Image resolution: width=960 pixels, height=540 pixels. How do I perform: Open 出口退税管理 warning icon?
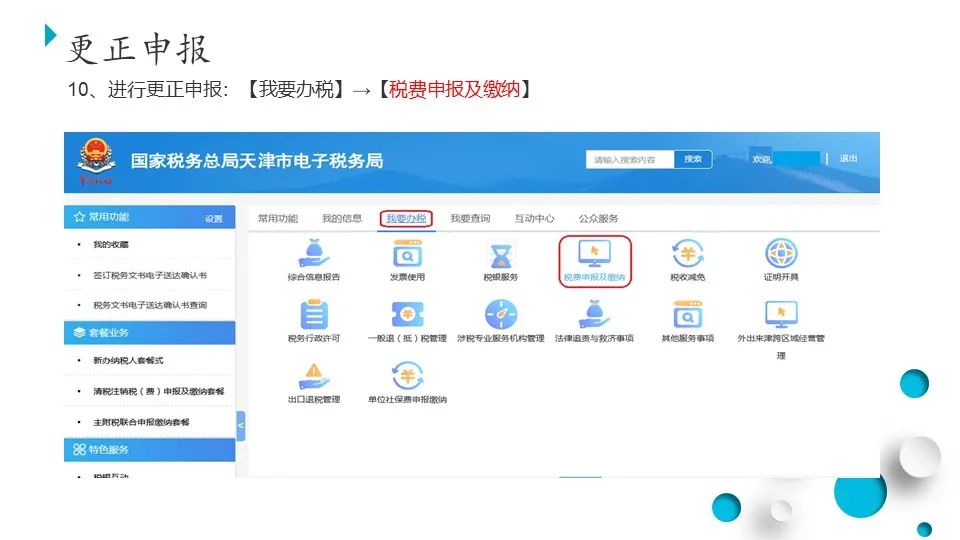(x=314, y=376)
